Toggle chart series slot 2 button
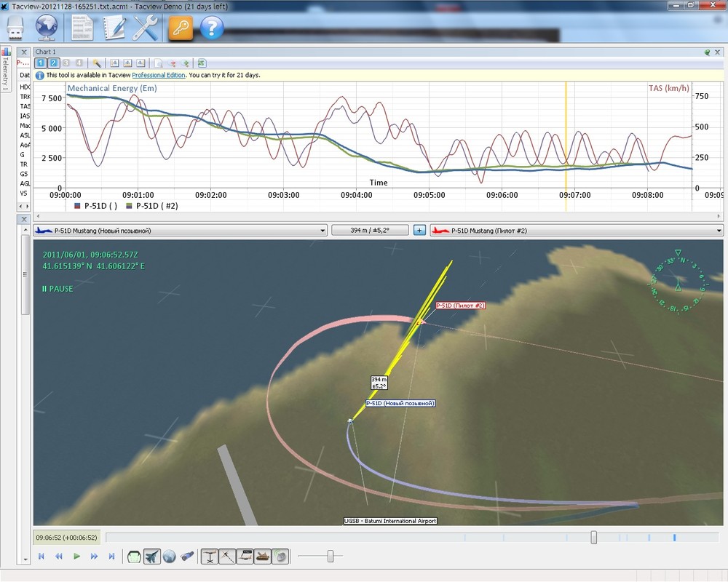Image resolution: width=728 pixels, height=582 pixels. tap(53, 63)
